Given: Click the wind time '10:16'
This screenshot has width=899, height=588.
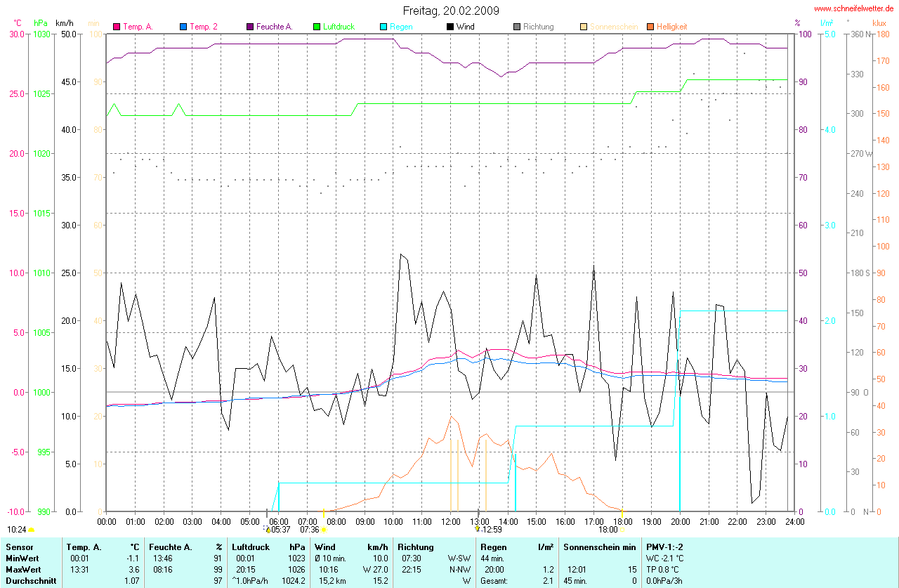Looking at the screenshot, I should point(329,569).
